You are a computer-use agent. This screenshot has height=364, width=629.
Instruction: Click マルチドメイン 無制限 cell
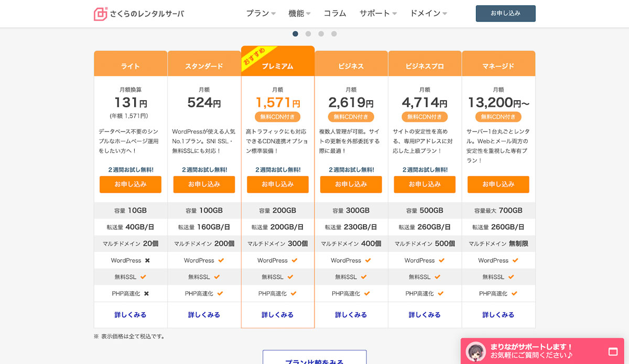pyautogui.click(x=498, y=244)
